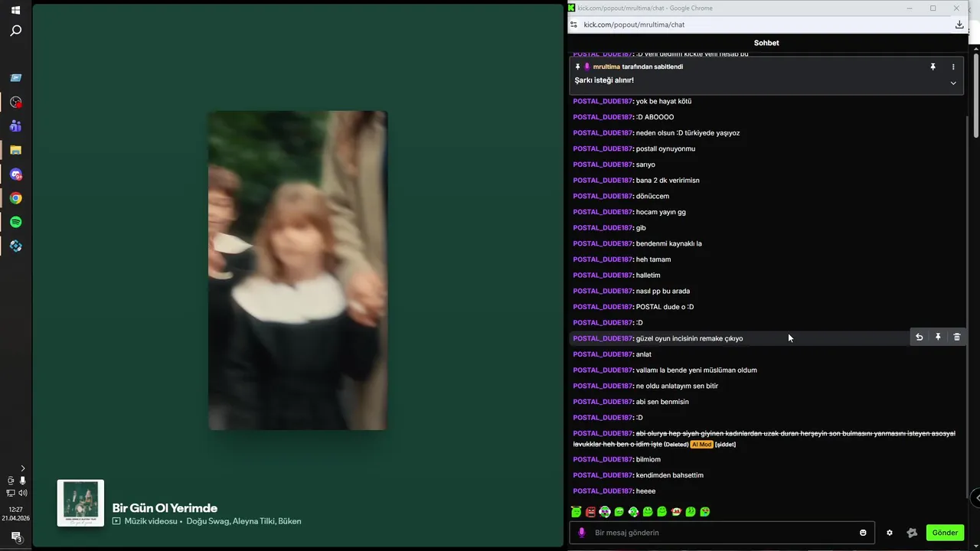Open OBS Studio from taskbar

[15, 102]
